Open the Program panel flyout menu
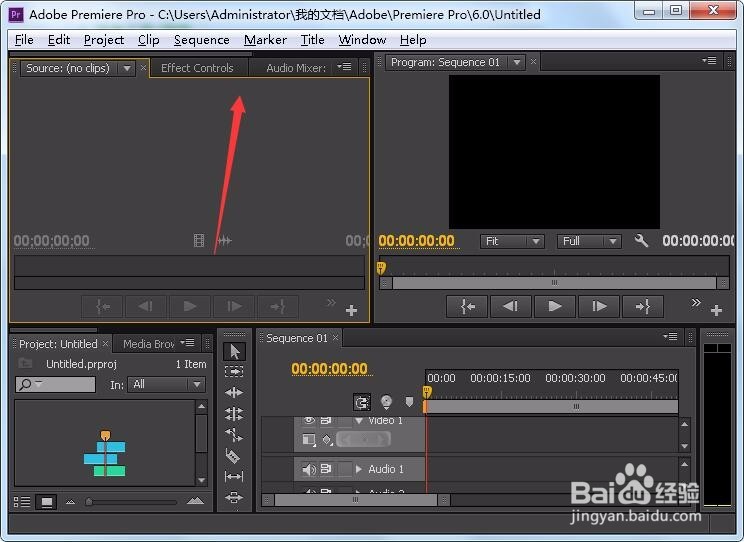The image size is (744, 542). [709, 60]
